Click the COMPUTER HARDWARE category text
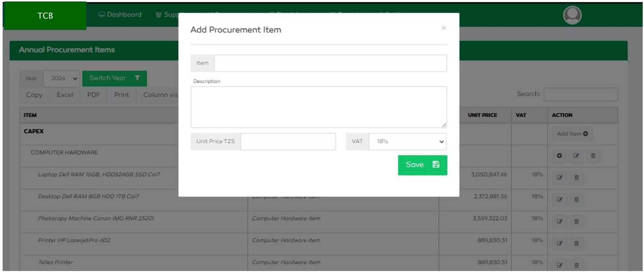 (x=64, y=153)
